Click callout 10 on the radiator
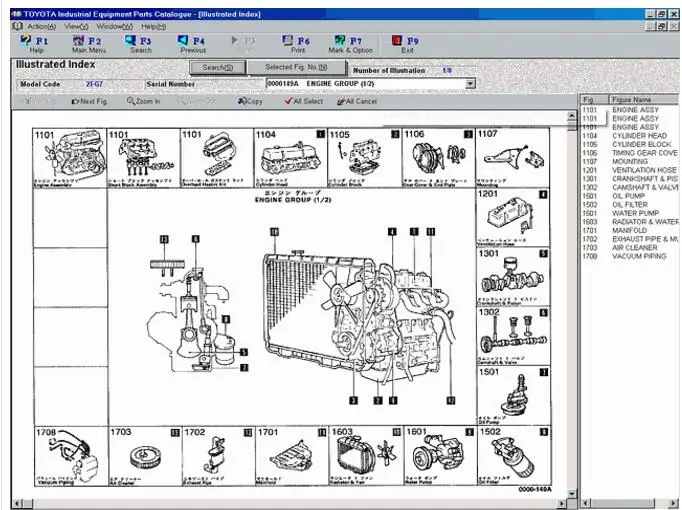Image resolution: width=682 pixels, height=510 pixels. click(274, 232)
